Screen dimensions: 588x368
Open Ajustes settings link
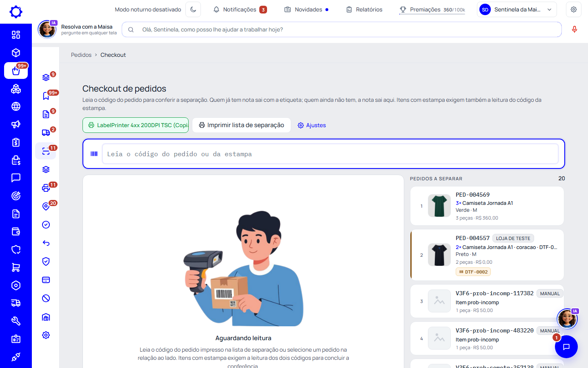coord(312,125)
